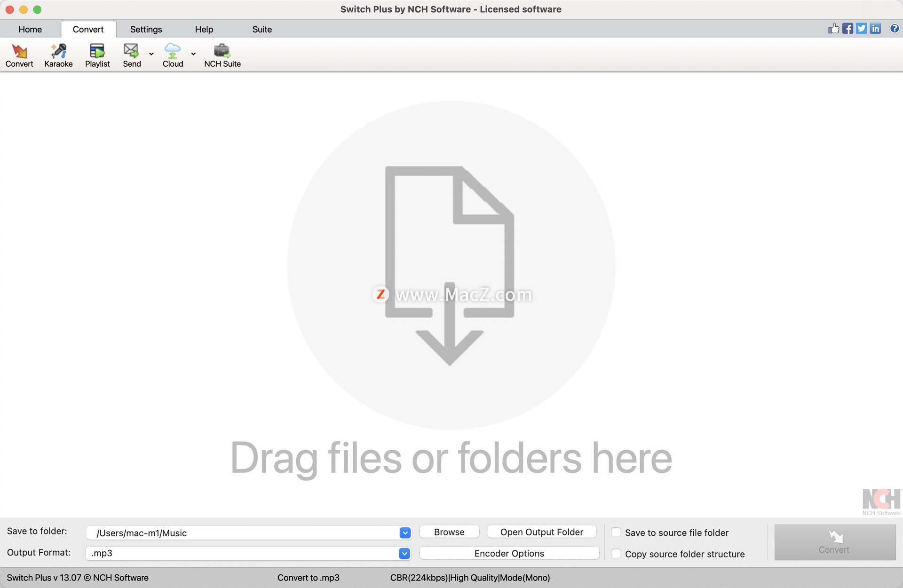
Task: Close the Switch Plus window
Action: click(x=9, y=9)
